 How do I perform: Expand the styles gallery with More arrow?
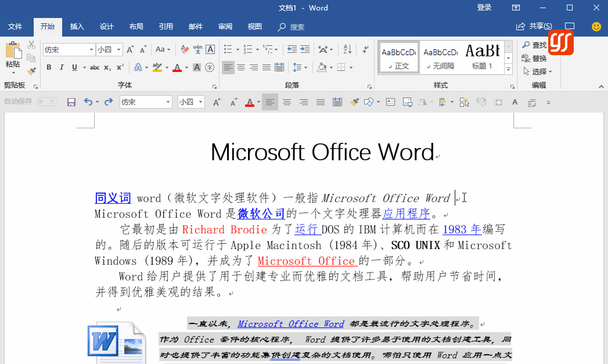pos(508,70)
